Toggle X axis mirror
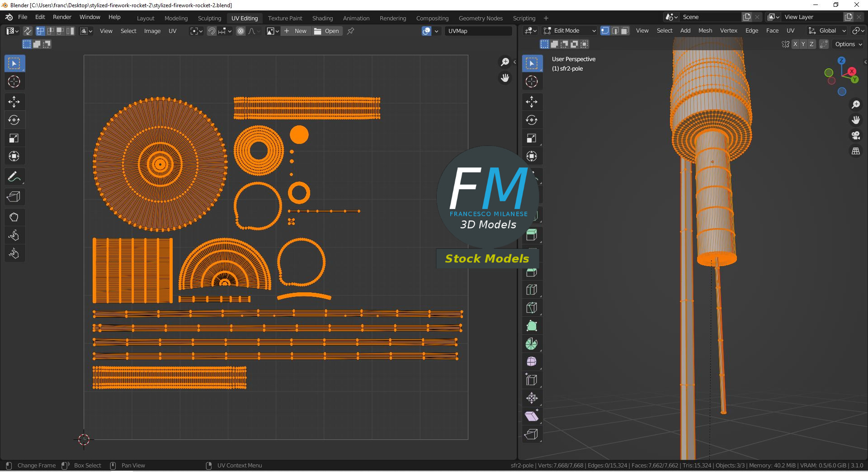 (795, 44)
